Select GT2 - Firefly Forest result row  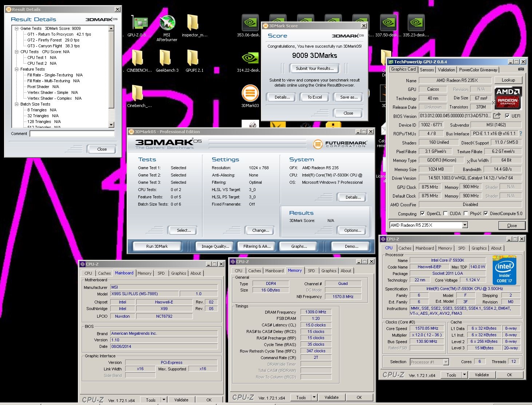click(x=53, y=40)
